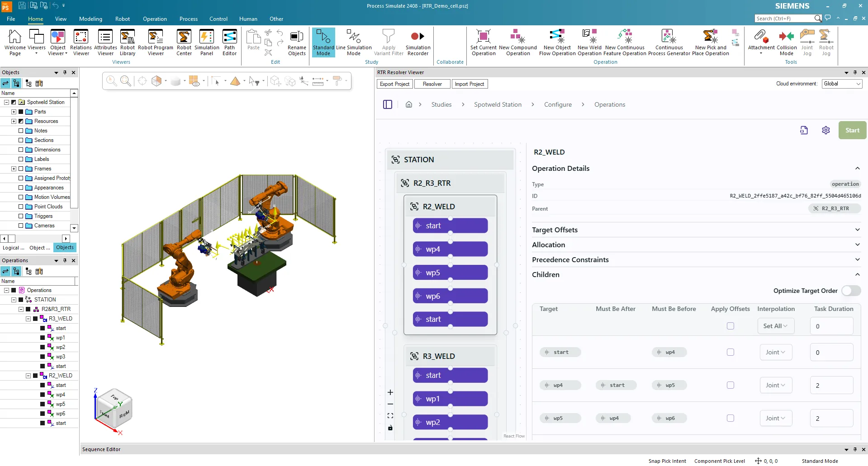
Task: Zoom in on the React Flow canvas
Action: point(390,392)
